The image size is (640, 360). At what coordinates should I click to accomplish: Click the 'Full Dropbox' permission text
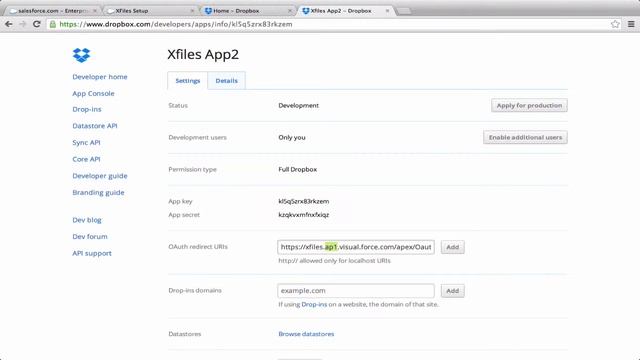(x=298, y=169)
